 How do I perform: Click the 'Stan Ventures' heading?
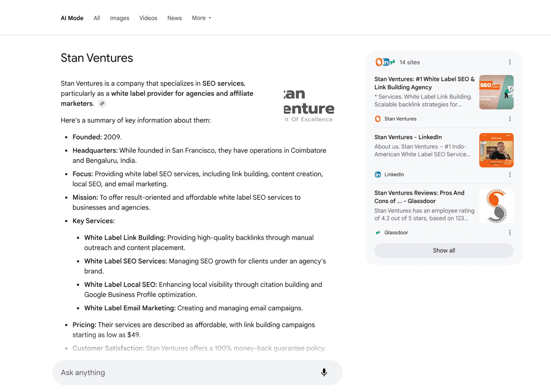click(x=97, y=58)
